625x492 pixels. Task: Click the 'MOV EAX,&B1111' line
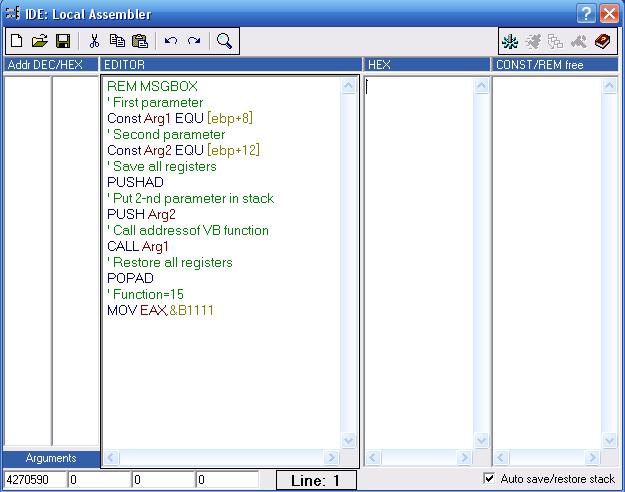tap(160, 310)
